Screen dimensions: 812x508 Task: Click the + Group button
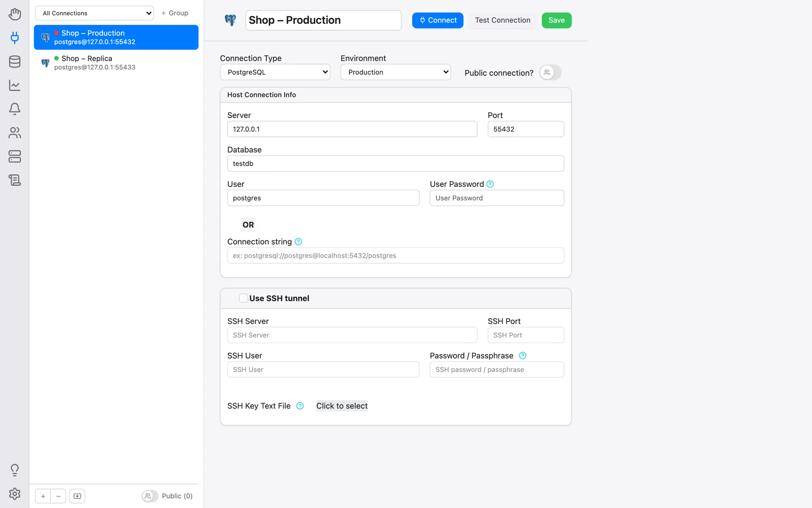click(175, 13)
